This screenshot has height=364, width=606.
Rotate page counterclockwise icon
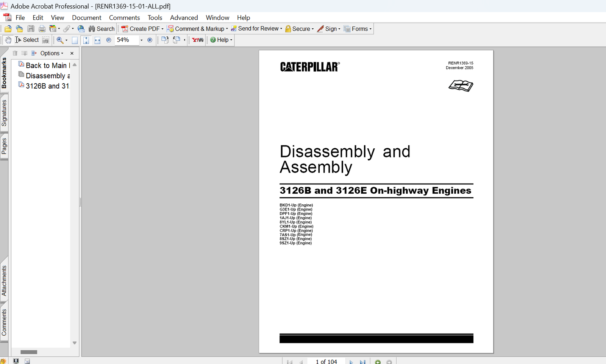point(176,40)
